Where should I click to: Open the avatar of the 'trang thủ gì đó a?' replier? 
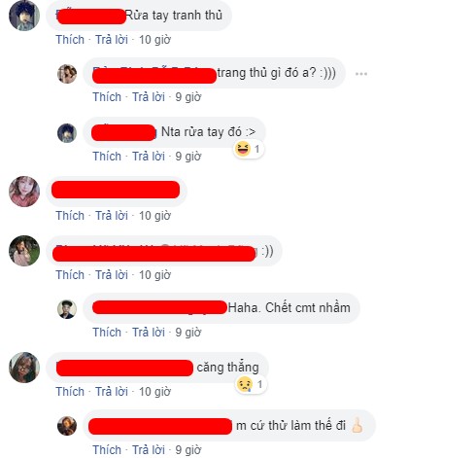pyautogui.click(x=67, y=74)
